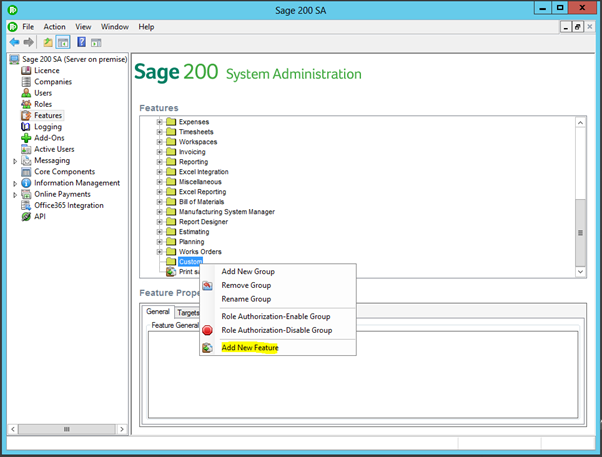Click the Remove Group menu icon
The image size is (602, 457).
point(207,285)
